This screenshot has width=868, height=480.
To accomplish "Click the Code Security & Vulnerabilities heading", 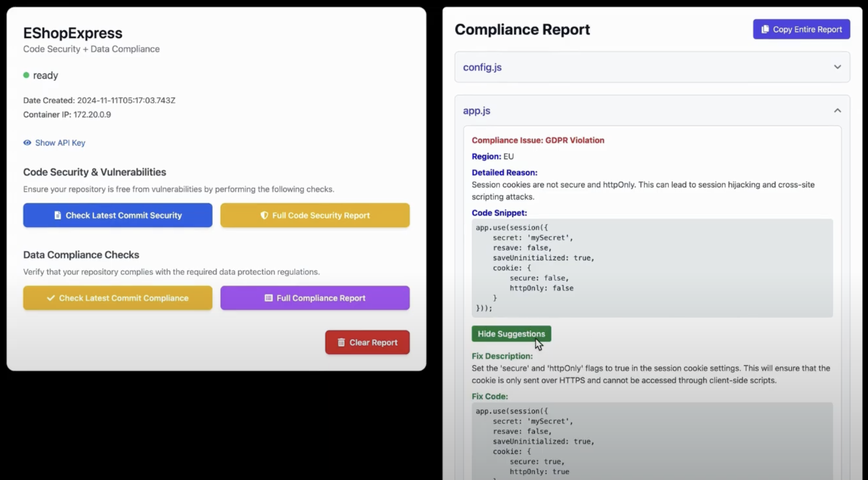I will [94, 172].
